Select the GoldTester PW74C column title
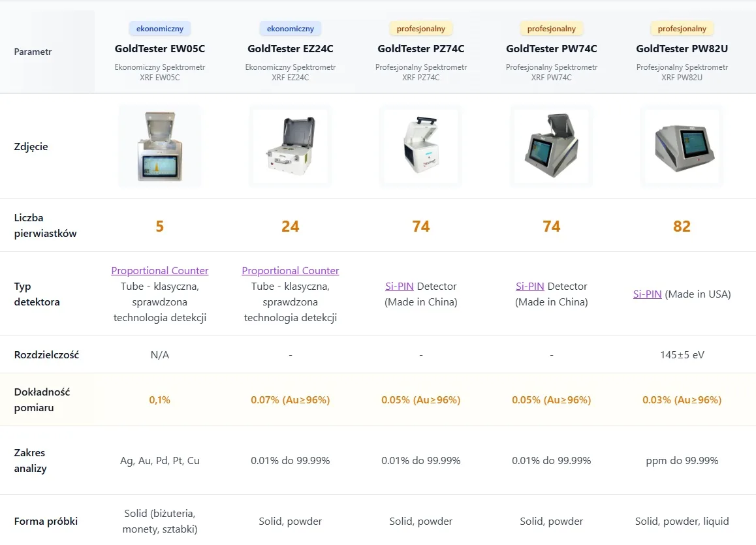This screenshot has height=545, width=756. pyautogui.click(x=552, y=49)
